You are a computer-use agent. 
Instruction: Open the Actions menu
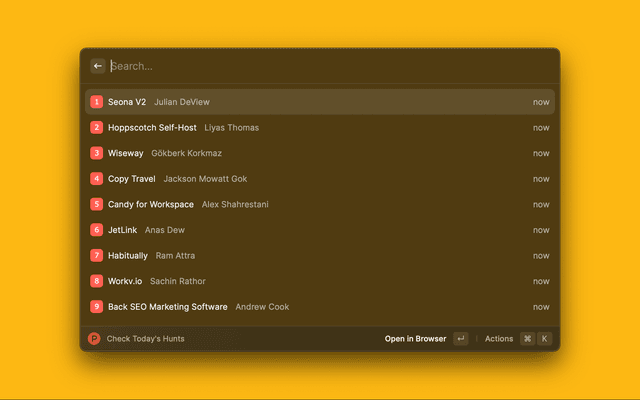coord(499,339)
